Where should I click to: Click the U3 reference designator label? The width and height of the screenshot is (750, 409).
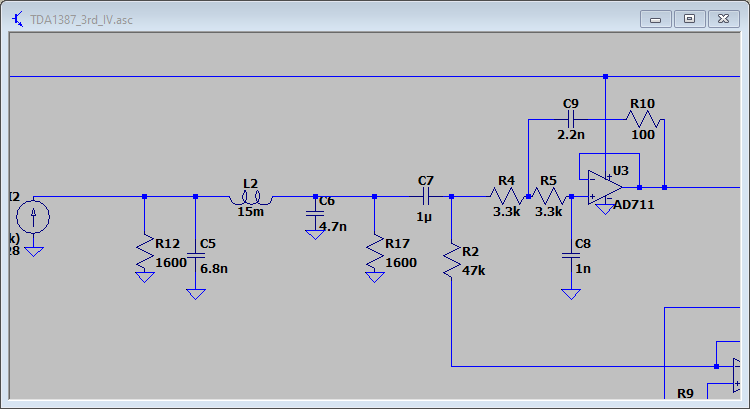tap(620, 171)
